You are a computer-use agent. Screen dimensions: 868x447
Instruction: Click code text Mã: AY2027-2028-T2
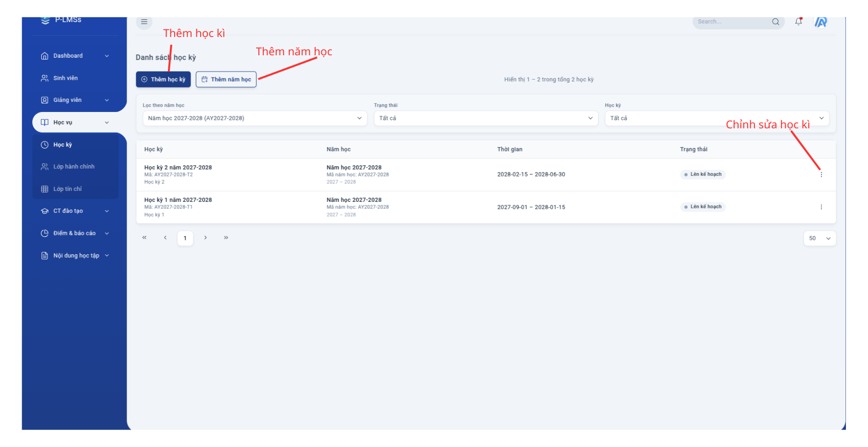pos(168,175)
